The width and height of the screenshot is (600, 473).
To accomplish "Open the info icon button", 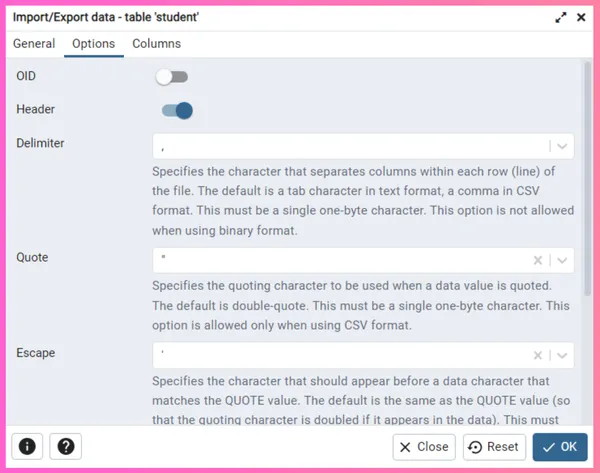I will tap(27, 446).
